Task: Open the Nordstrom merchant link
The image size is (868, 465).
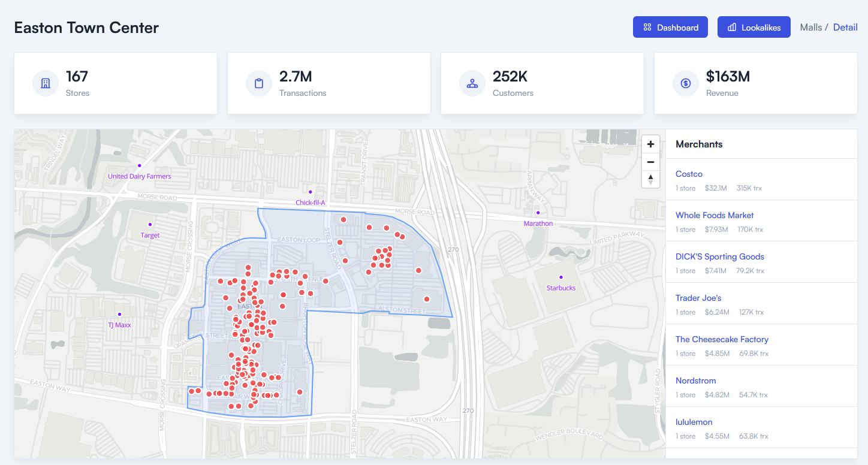Action: (x=696, y=381)
